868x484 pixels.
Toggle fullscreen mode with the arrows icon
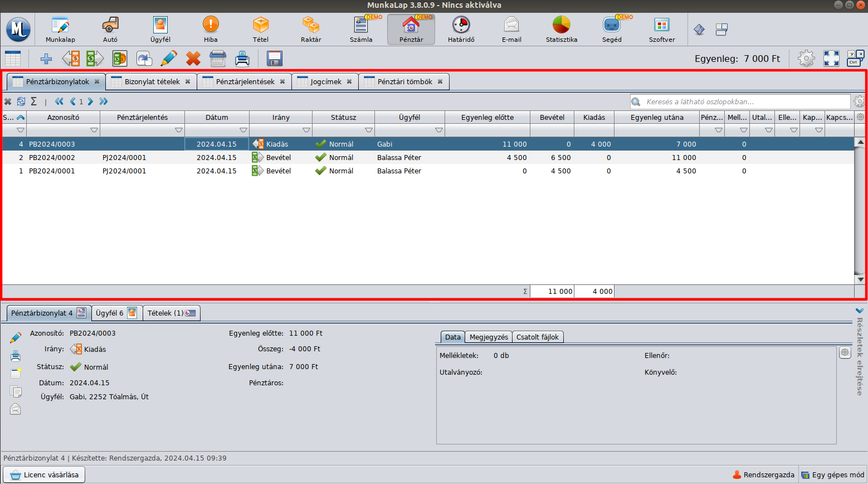(831, 59)
